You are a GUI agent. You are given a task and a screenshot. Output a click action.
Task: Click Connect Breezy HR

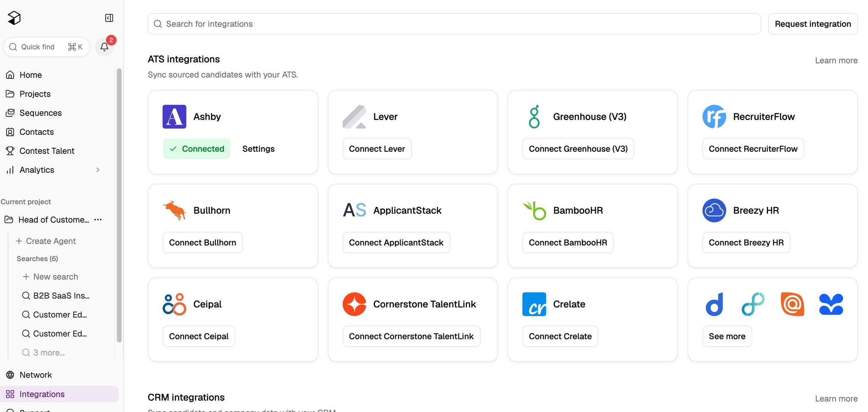tap(746, 242)
